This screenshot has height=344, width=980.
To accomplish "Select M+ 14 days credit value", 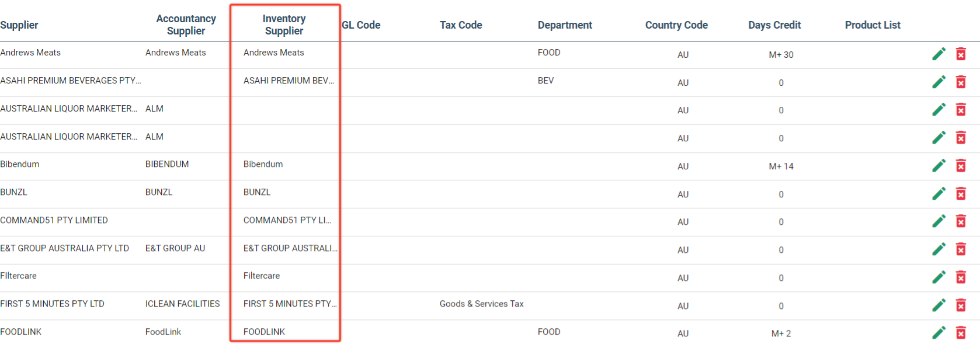I will (x=781, y=166).
